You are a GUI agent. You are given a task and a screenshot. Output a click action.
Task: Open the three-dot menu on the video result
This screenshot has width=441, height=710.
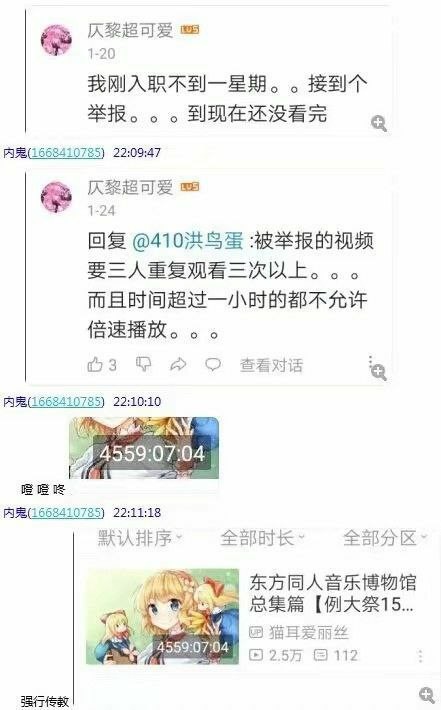click(420, 656)
